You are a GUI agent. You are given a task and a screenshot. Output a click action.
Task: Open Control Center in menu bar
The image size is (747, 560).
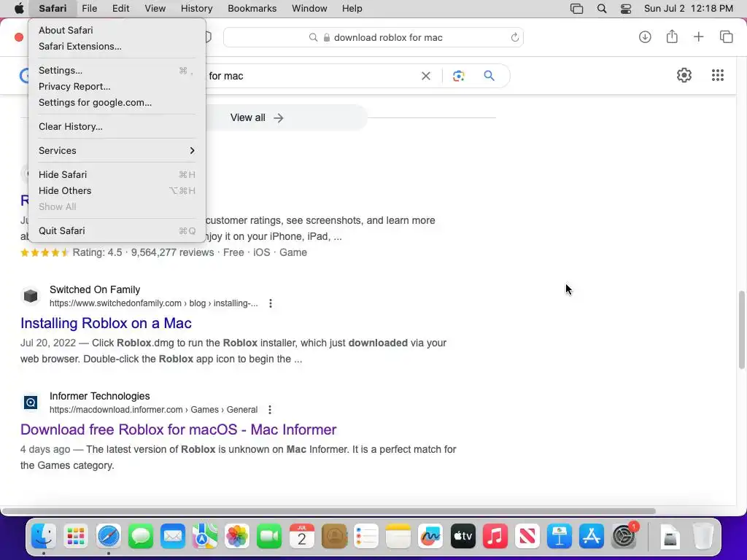(x=626, y=9)
